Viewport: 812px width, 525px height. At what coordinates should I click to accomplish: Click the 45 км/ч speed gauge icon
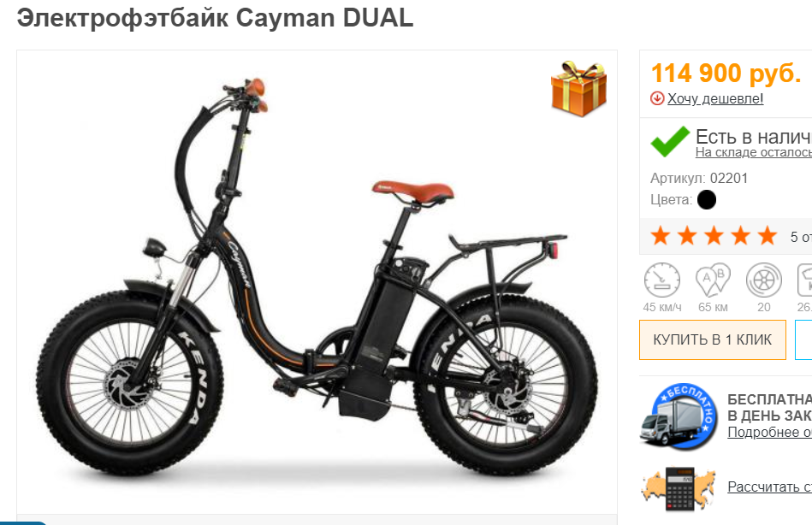pyautogui.click(x=661, y=280)
